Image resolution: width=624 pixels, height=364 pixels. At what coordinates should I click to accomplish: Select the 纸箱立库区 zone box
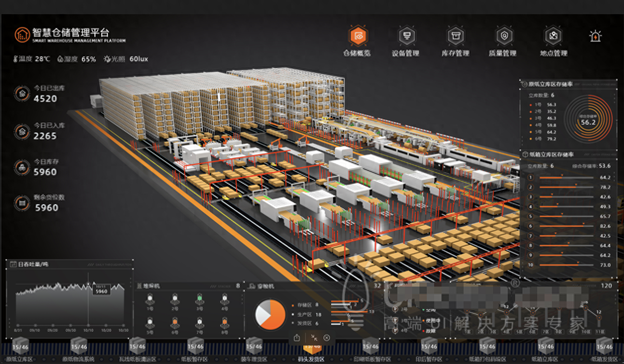(546, 346)
